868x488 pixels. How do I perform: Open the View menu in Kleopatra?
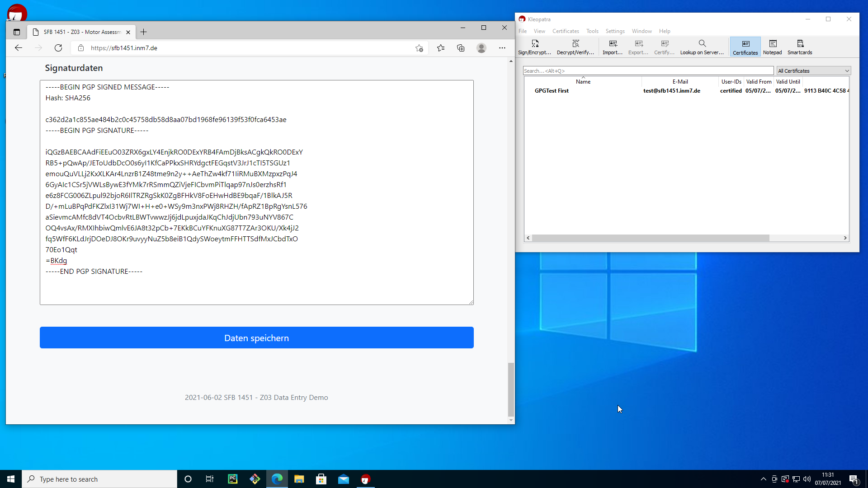pyautogui.click(x=539, y=30)
